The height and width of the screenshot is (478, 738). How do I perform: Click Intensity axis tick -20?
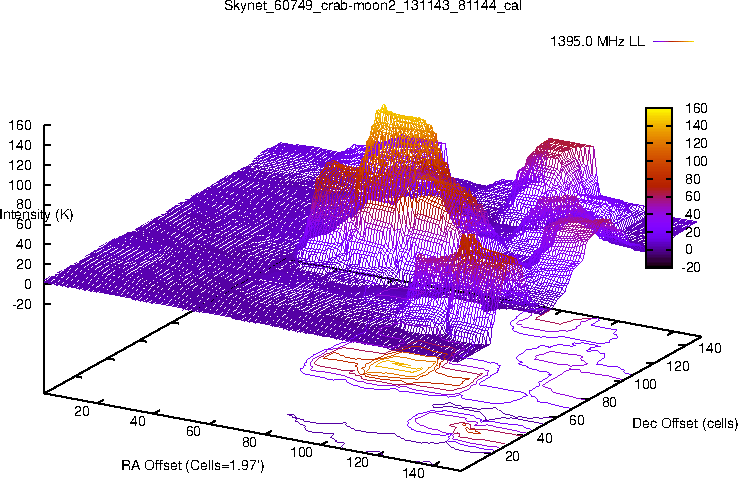click(x=22, y=304)
